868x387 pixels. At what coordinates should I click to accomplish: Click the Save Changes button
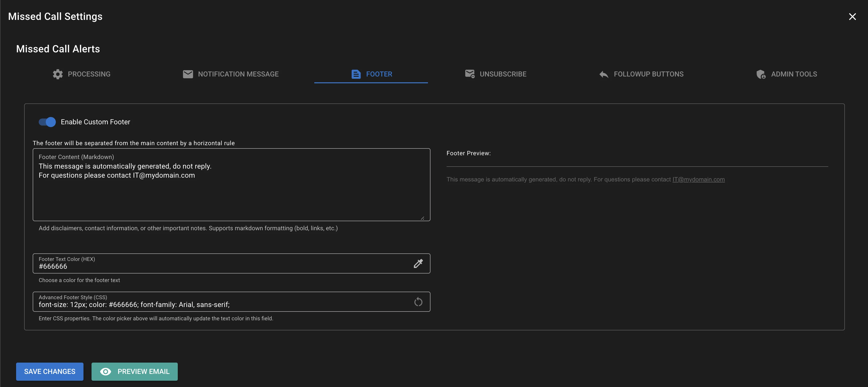(50, 371)
